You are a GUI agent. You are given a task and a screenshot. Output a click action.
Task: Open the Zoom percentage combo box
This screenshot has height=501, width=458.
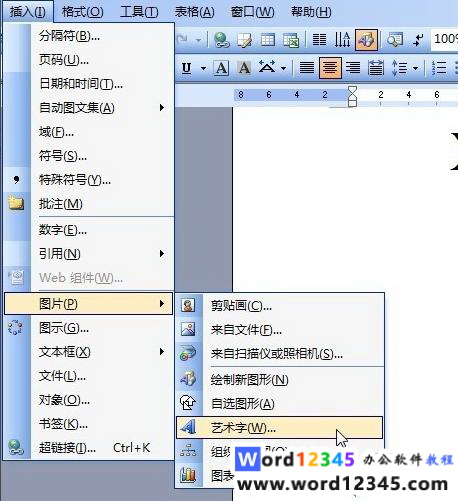445,39
